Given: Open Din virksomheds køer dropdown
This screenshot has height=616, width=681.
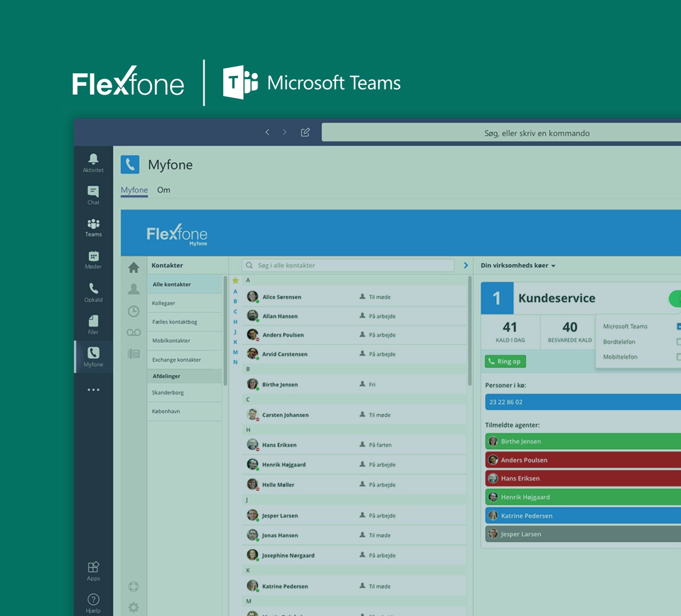Looking at the screenshot, I should (x=518, y=266).
